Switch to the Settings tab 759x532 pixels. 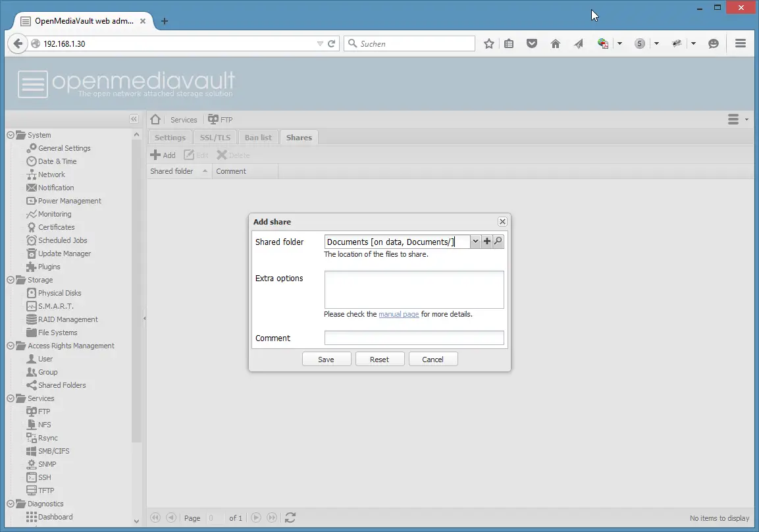[x=170, y=138]
